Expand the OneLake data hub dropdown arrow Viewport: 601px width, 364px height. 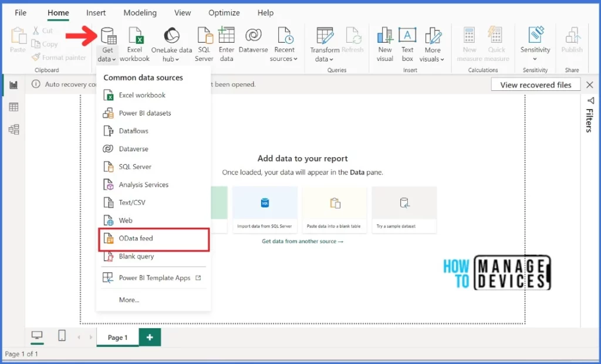click(x=177, y=59)
